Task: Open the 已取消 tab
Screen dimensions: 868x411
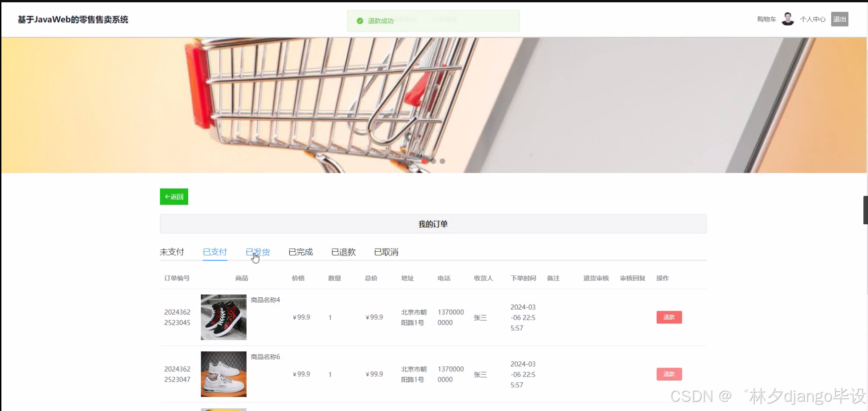Action: coord(386,252)
